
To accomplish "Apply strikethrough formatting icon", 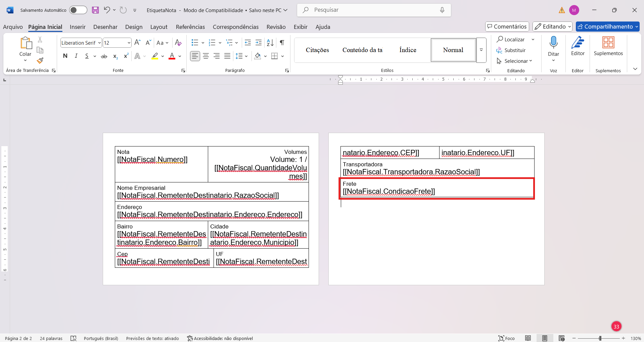I will 104,56.
